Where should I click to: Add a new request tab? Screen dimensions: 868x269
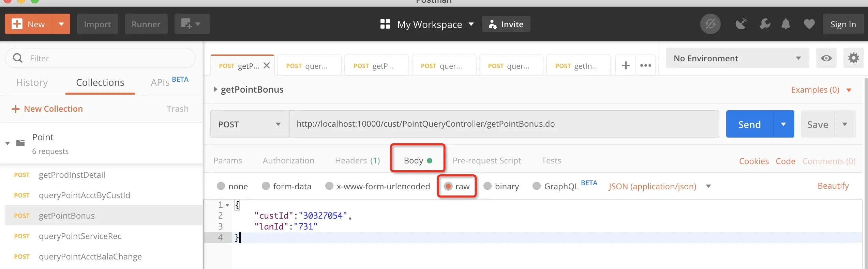[626, 65]
